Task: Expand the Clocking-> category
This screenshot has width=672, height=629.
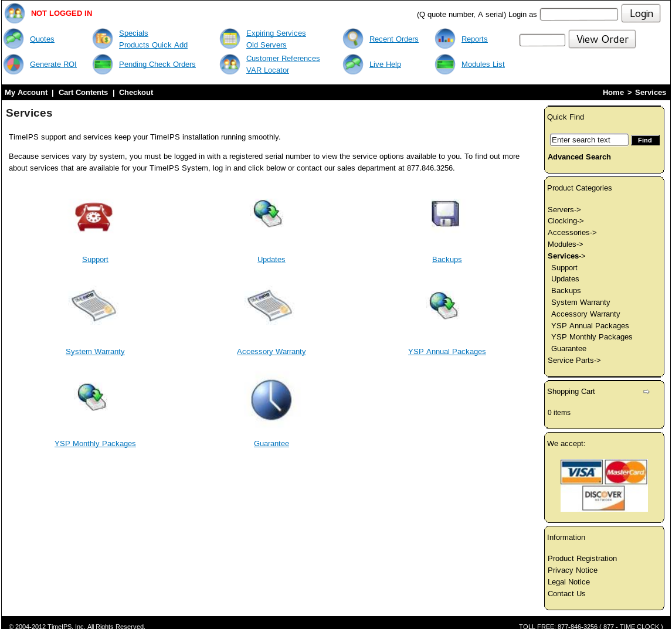Action: (x=565, y=220)
